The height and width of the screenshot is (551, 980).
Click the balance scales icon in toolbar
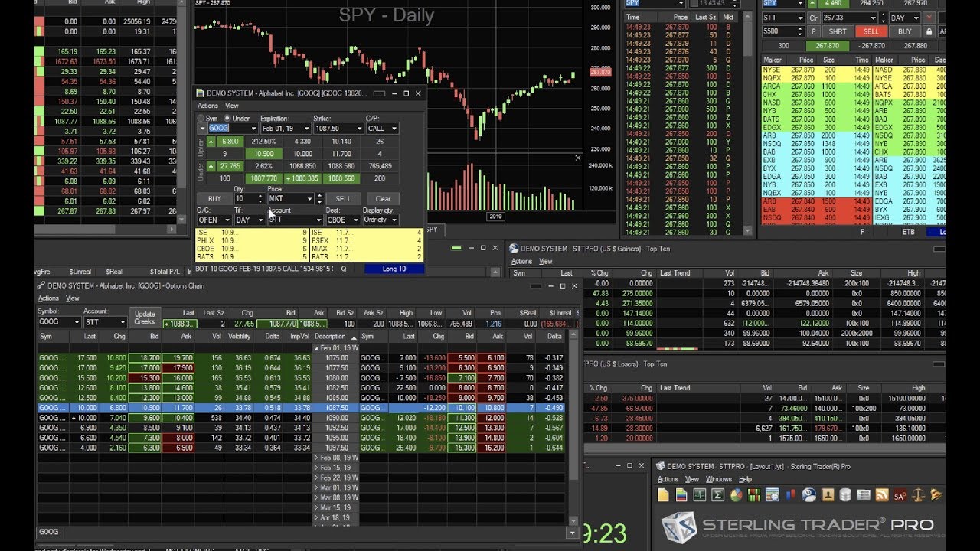coord(919,495)
